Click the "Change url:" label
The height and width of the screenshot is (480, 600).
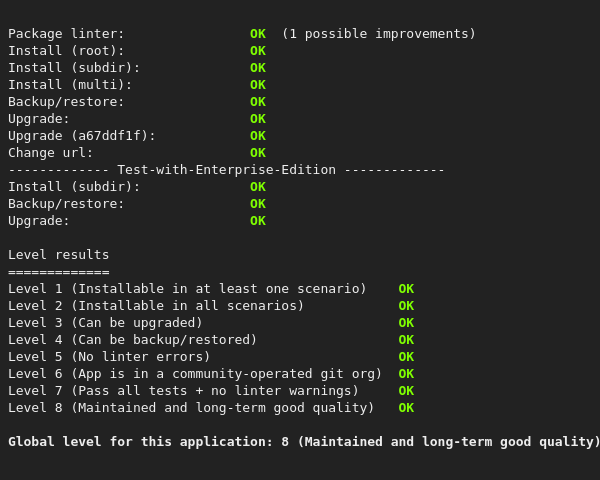pyautogui.click(x=51, y=153)
